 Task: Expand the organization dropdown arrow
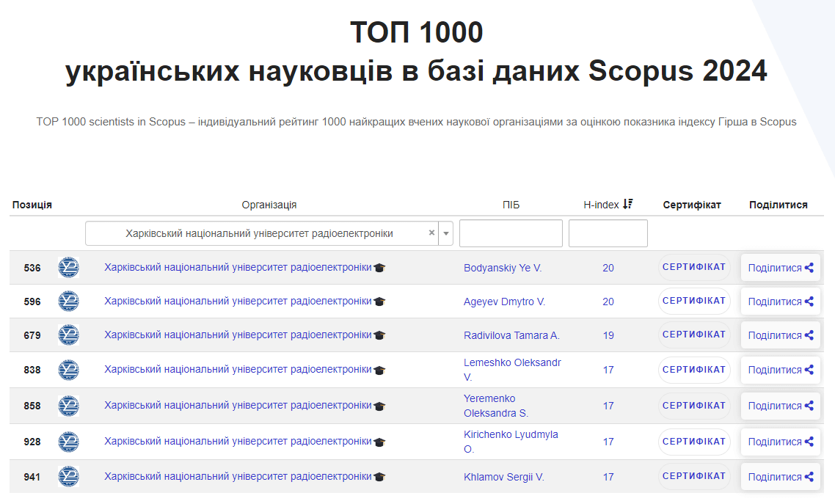coord(446,233)
